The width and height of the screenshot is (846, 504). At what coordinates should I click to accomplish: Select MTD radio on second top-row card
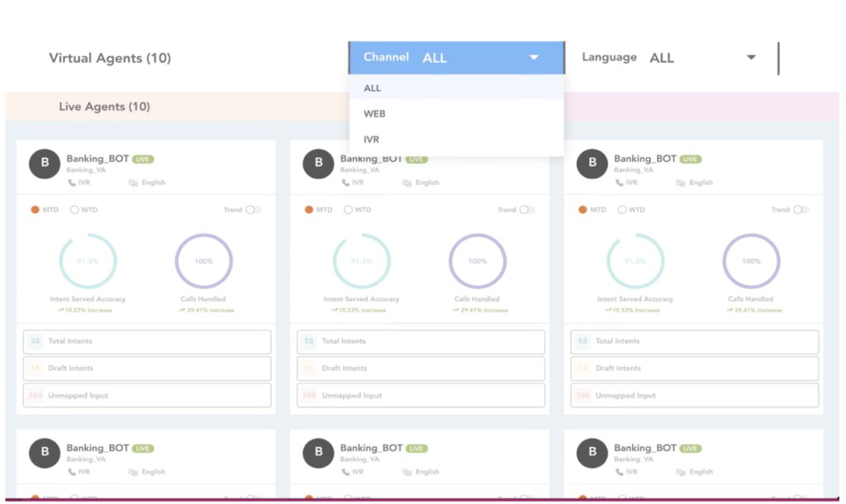[309, 210]
